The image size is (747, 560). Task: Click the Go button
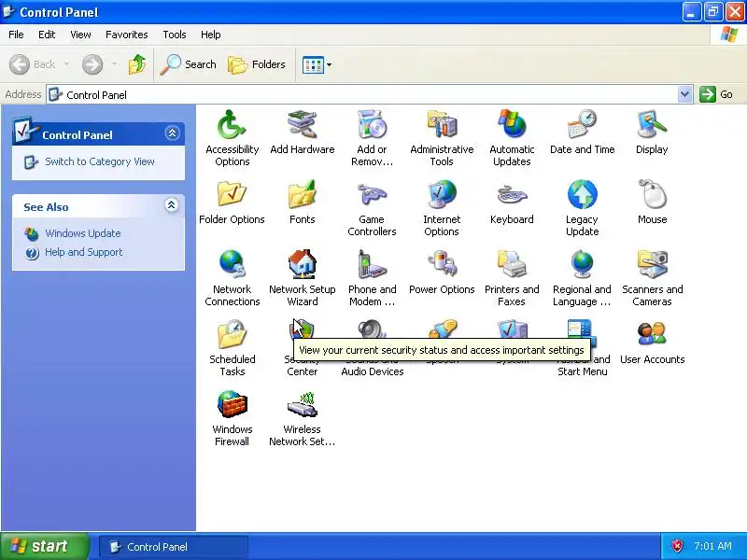[x=716, y=94]
